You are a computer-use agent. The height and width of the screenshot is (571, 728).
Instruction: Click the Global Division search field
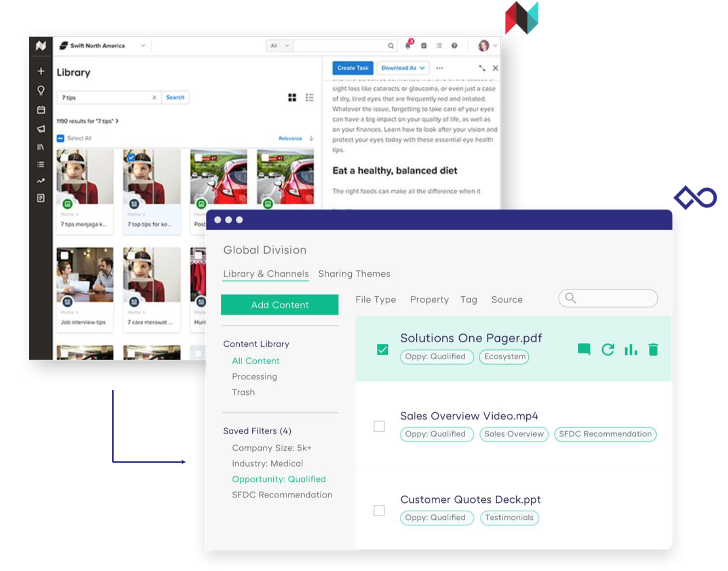(613, 298)
